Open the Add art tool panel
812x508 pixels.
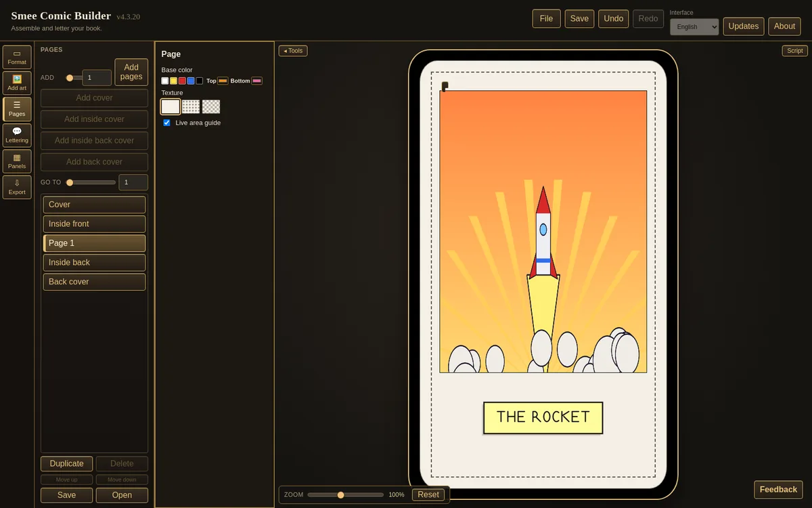(17, 83)
